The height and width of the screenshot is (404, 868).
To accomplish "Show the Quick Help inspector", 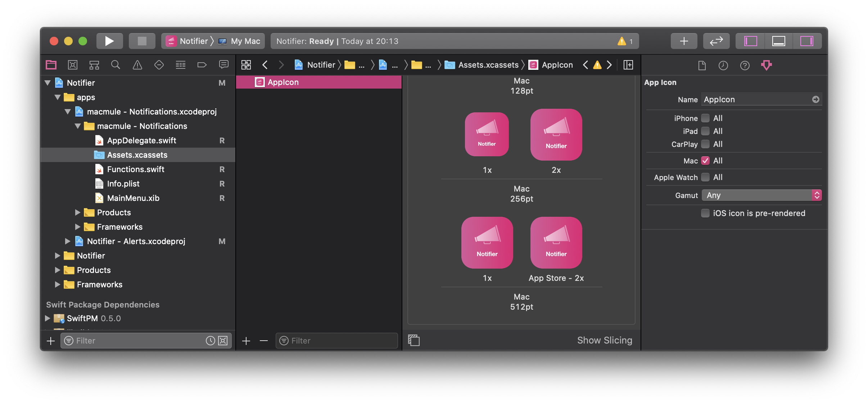I will coord(745,66).
